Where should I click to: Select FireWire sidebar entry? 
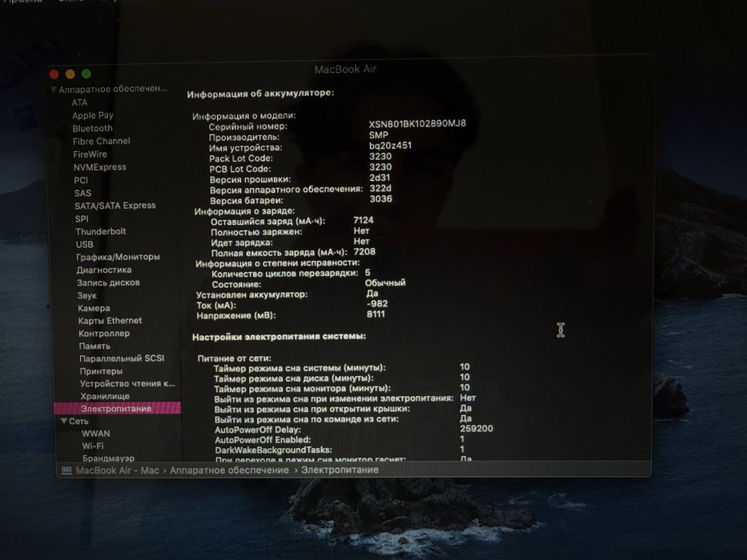pyautogui.click(x=90, y=154)
